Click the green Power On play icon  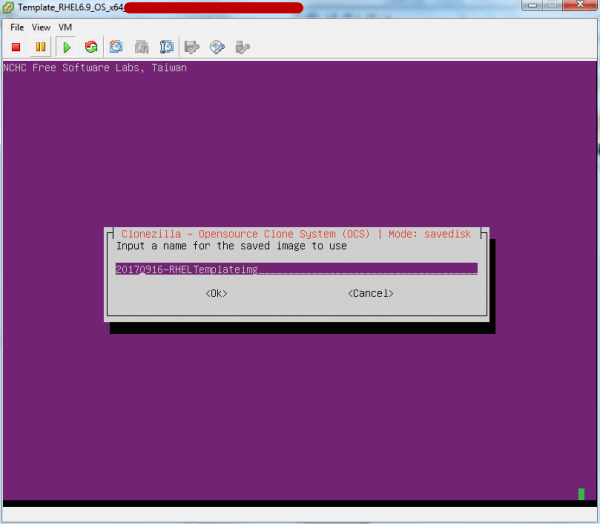click(x=67, y=47)
